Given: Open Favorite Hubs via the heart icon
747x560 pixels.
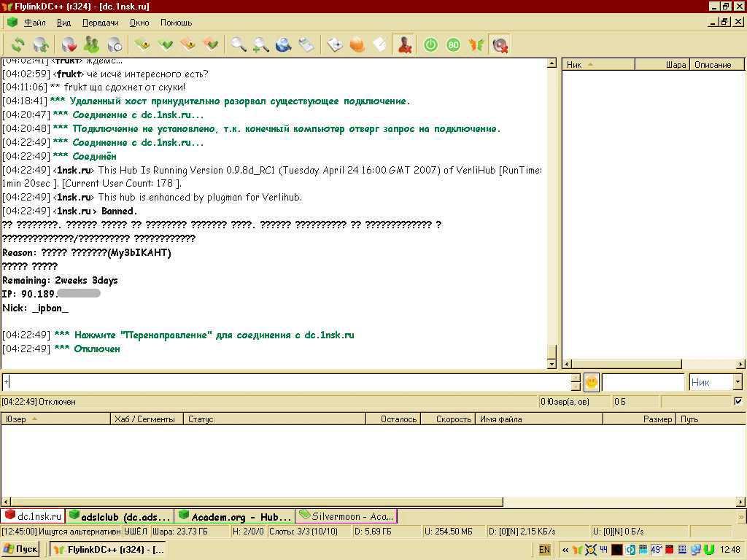Looking at the screenshot, I should click(x=68, y=45).
